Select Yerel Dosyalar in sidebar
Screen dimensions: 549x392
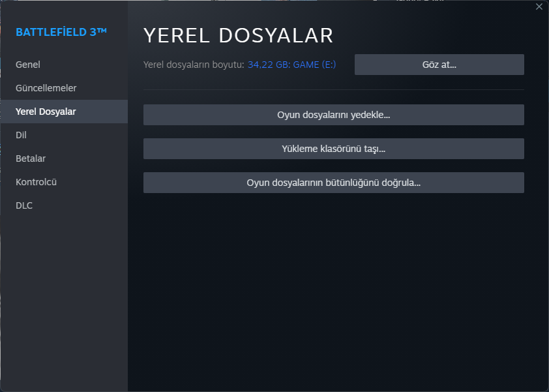[x=64, y=112]
